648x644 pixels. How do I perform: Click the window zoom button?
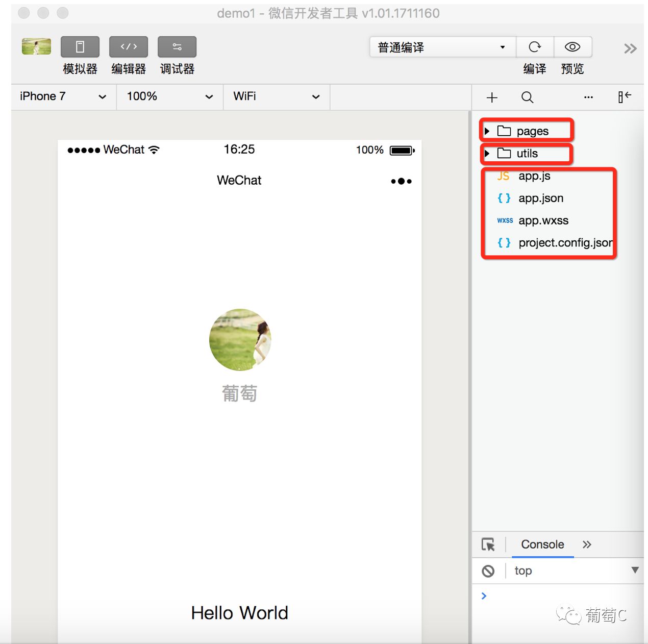pyautogui.click(x=63, y=13)
